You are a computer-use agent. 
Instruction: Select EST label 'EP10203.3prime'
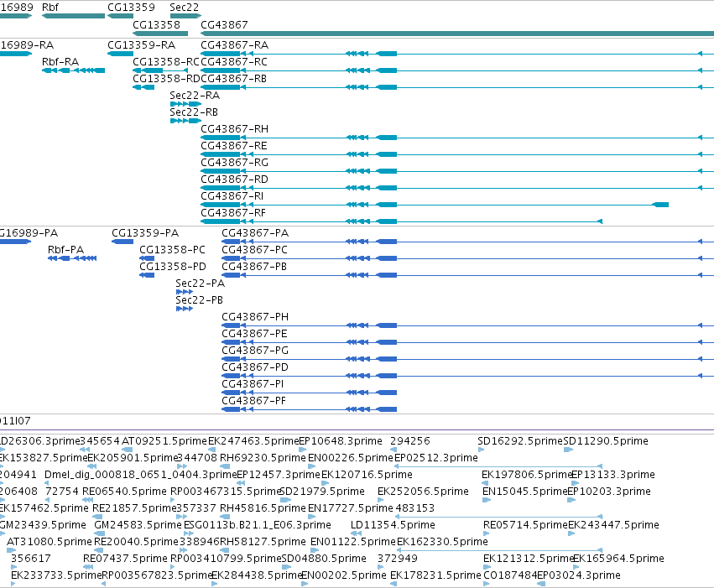pyautogui.click(x=609, y=492)
